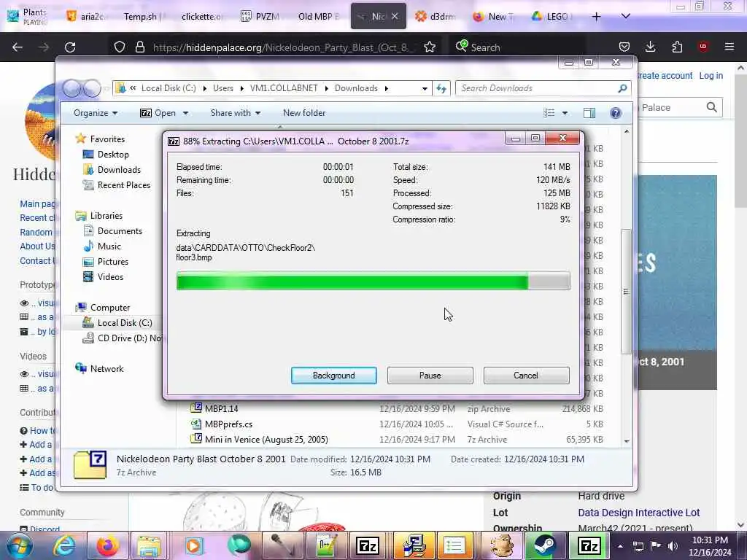The width and height of the screenshot is (747, 560).
Task: Open the view options dropdown arrow
Action: click(x=565, y=113)
